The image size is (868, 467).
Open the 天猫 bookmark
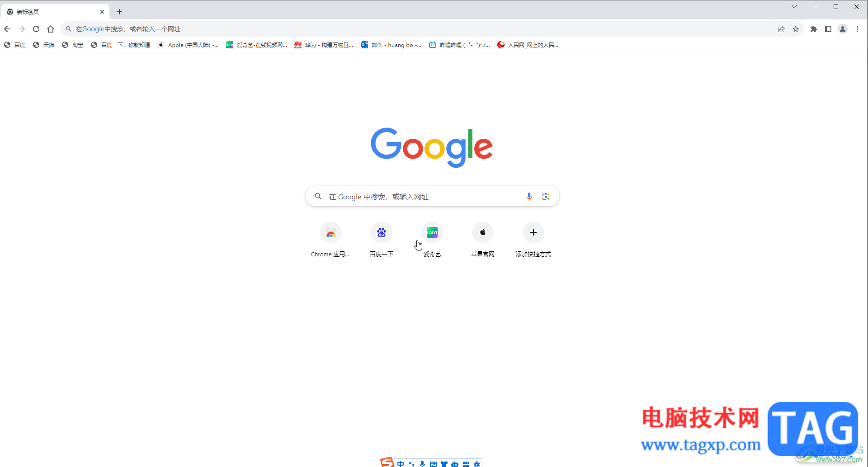pyautogui.click(x=43, y=45)
